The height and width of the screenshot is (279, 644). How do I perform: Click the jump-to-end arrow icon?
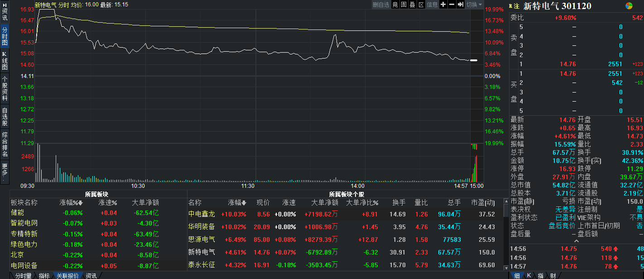460,5
